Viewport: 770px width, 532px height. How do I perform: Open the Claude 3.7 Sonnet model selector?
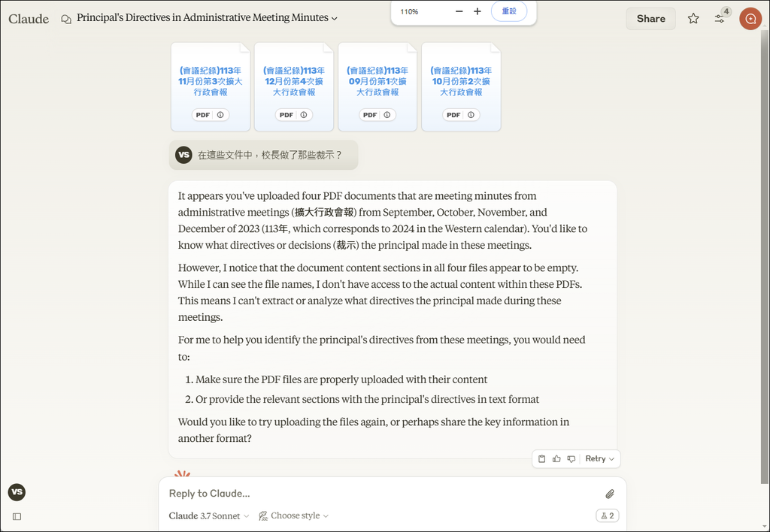tap(209, 515)
